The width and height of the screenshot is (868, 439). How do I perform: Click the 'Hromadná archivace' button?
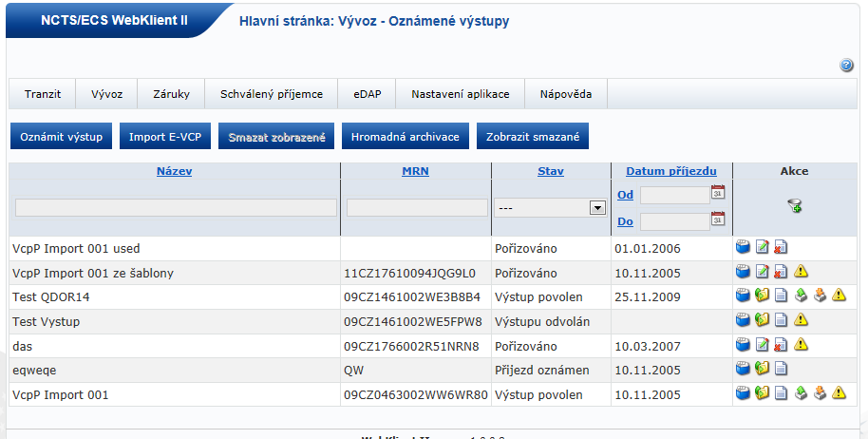coord(405,137)
